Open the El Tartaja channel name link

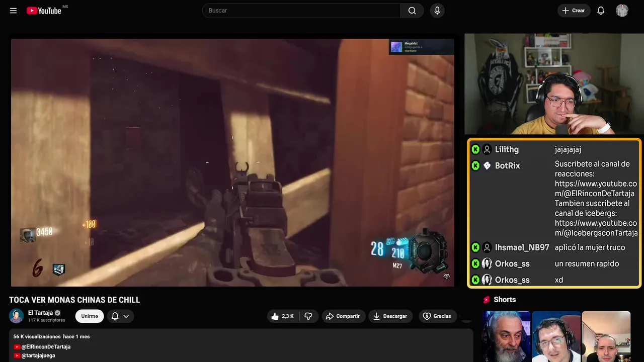(x=40, y=313)
